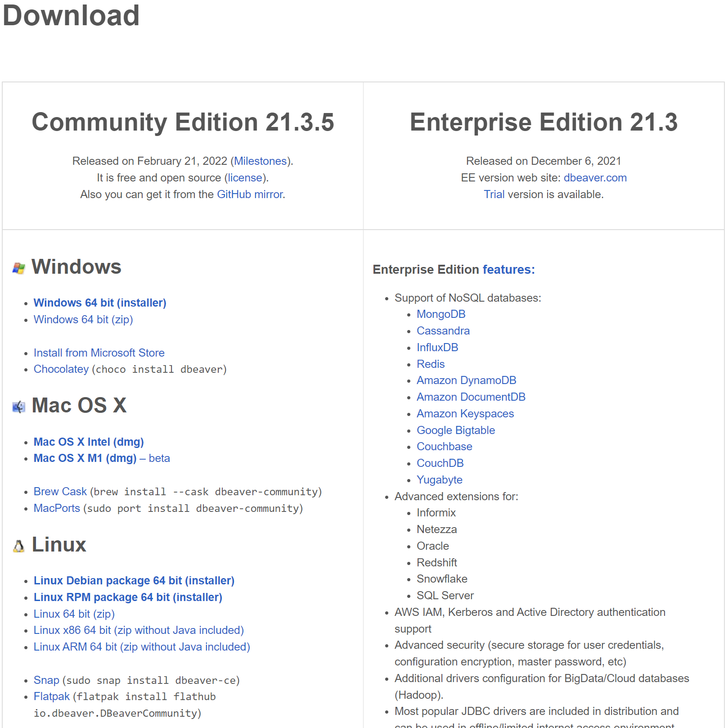This screenshot has height=728, width=728.
Task: Open the license link
Action: tap(245, 178)
